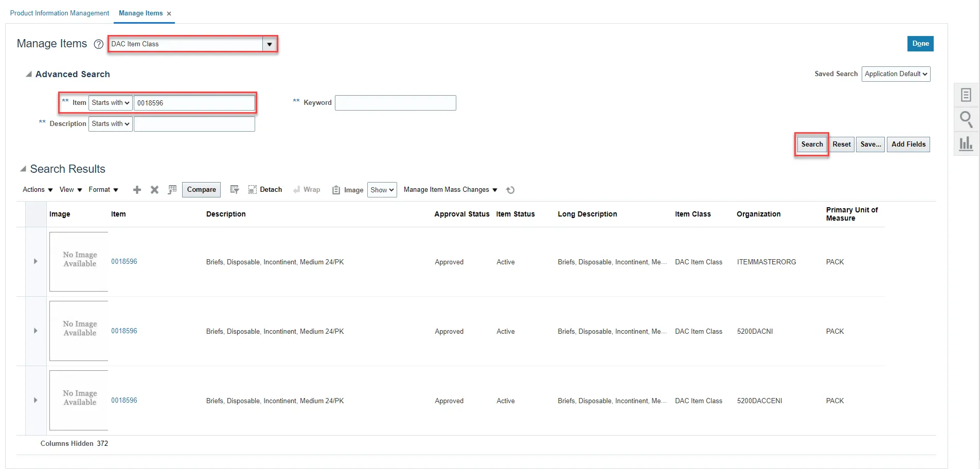Open the DAC Item Class dropdown arrow
This screenshot has height=469, width=980.
(270, 44)
